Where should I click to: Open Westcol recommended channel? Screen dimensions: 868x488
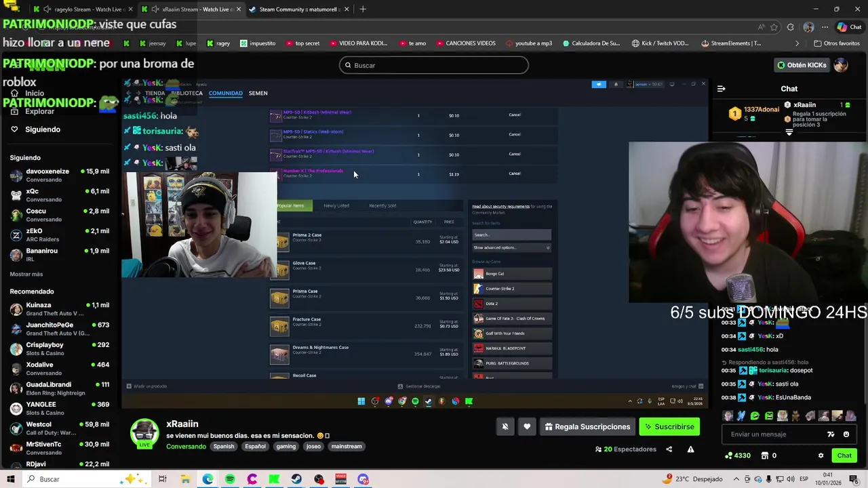(60, 428)
